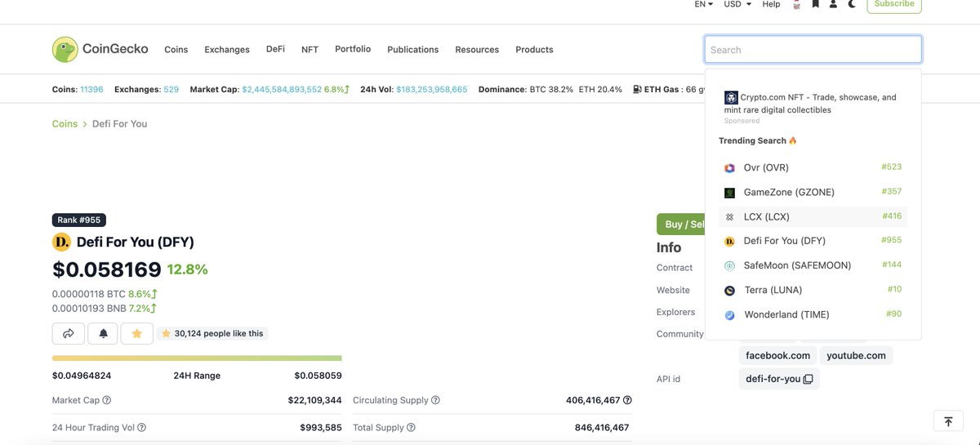Click the Crypto.com NFT sponsored logo
The width and height of the screenshot is (980, 445).
coord(731,97)
